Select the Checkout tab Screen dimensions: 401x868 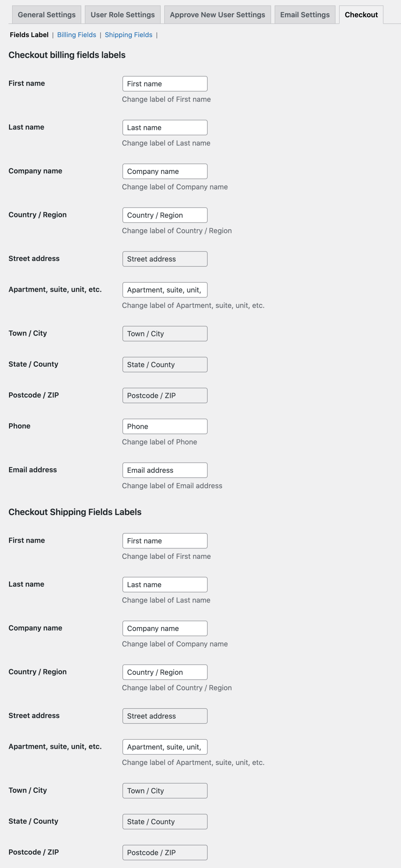tap(361, 14)
